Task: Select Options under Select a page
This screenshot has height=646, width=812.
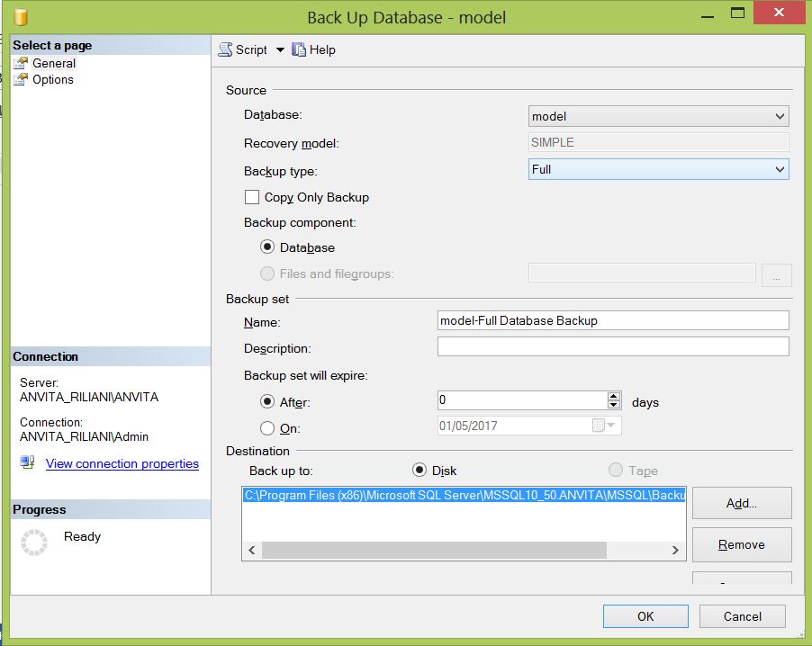Action: click(x=53, y=79)
